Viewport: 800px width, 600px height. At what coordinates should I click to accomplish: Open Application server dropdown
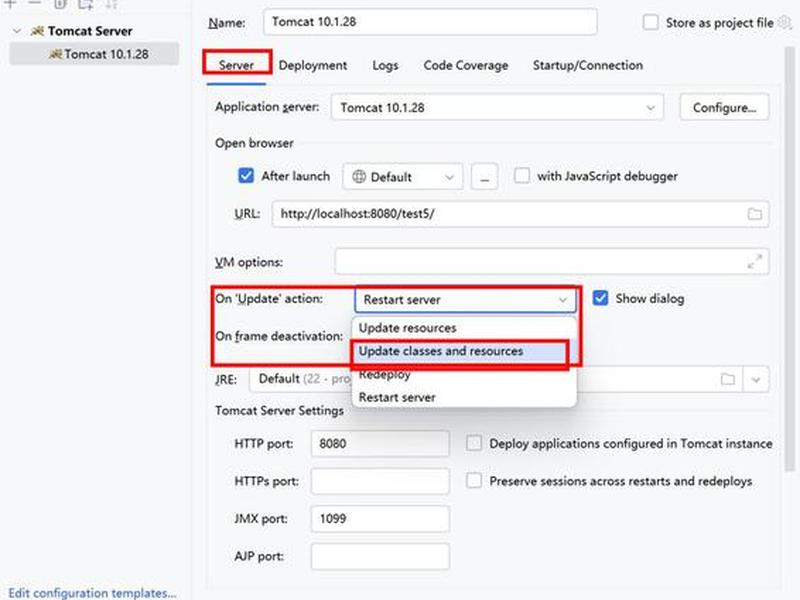point(497,107)
